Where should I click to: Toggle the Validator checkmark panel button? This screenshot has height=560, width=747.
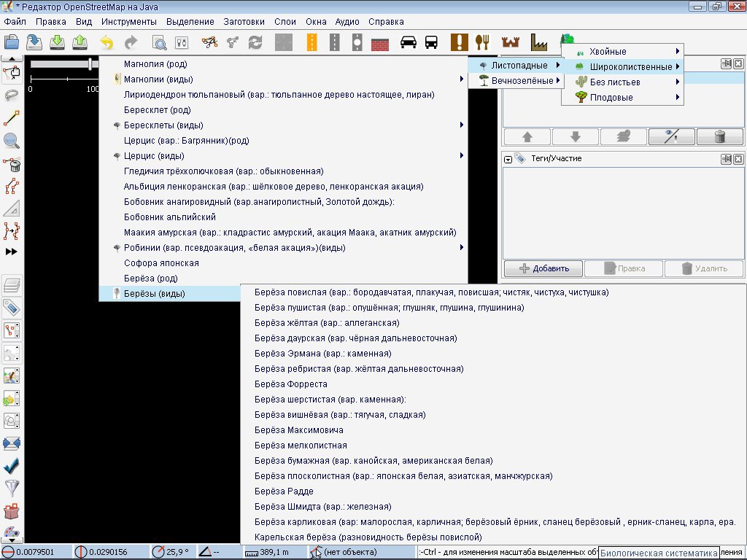pyautogui.click(x=12, y=465)
